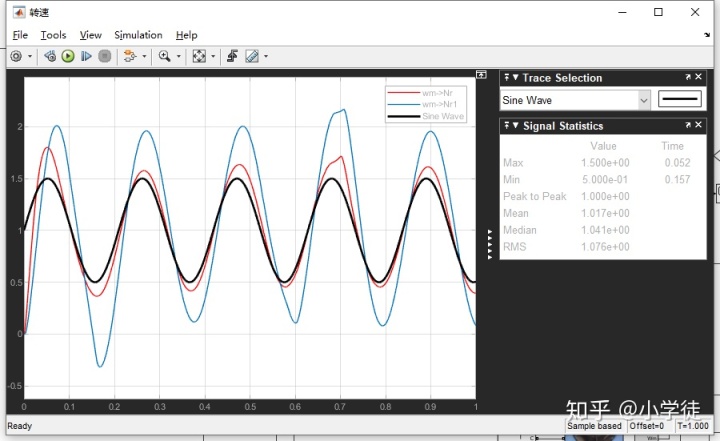Toggle the Cursor Measurements ruler icon
The height and width of the screenshot is (441, 720).
[252, 56]
